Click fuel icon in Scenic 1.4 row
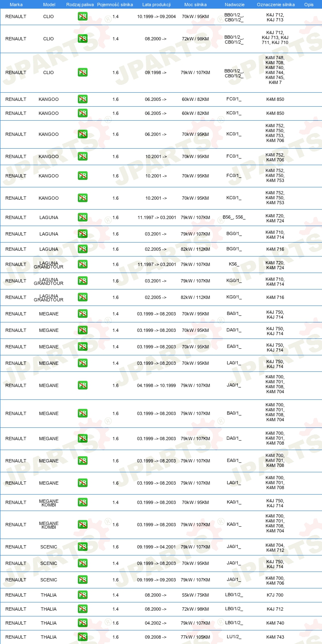322x644 pixels. (x=82, y=563)
